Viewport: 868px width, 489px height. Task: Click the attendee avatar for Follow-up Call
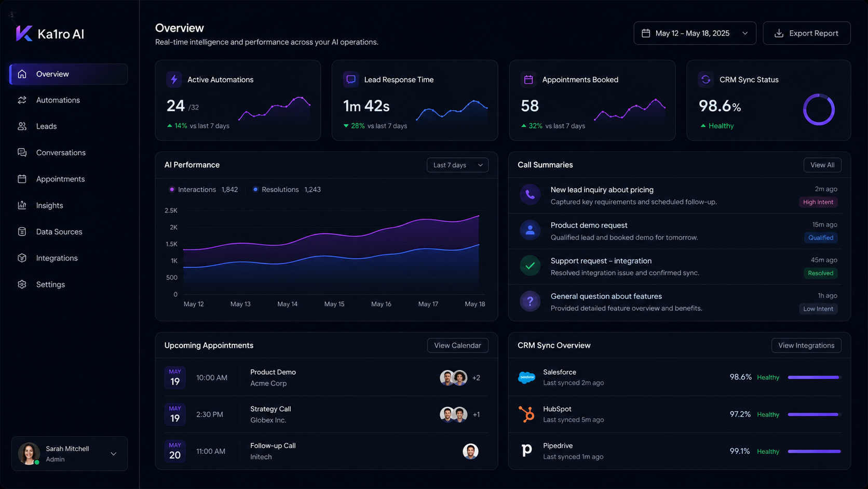click(x=470, y=451)
